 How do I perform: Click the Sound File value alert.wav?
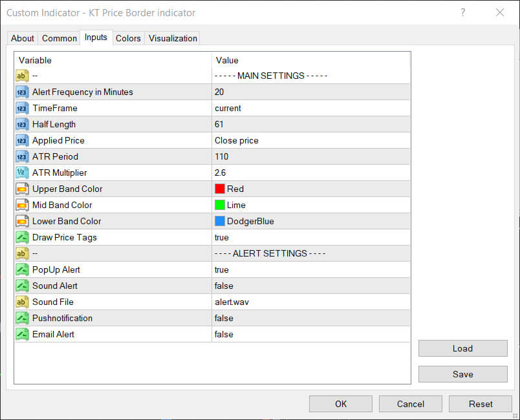click(x=232, y=302)
